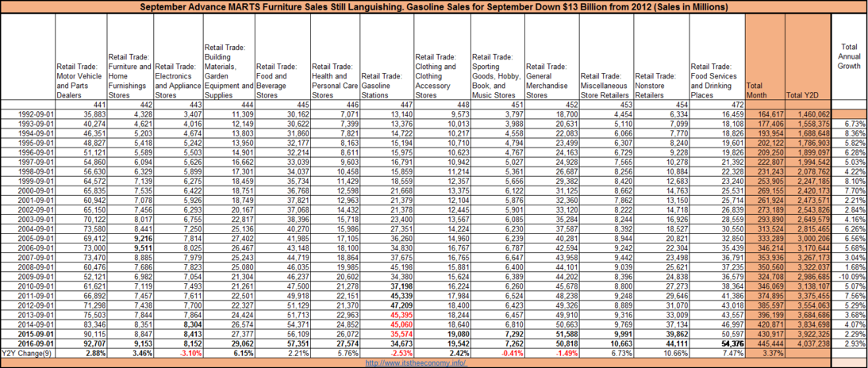
Task: Select the code 441 cell
Action: 81,105
